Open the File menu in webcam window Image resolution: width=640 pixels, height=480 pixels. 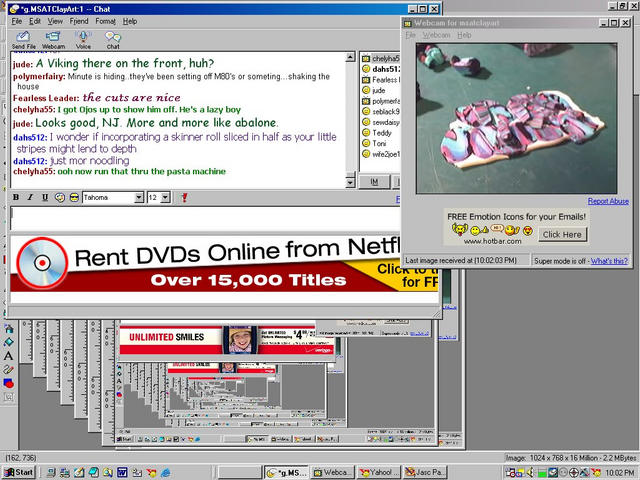pos(411,35)
